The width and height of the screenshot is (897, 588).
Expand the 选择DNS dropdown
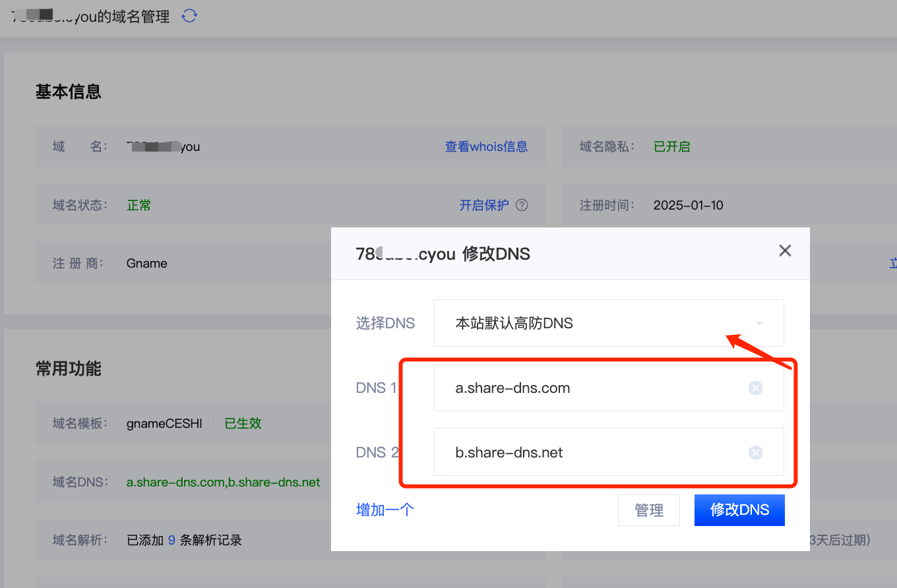[608, 323]
